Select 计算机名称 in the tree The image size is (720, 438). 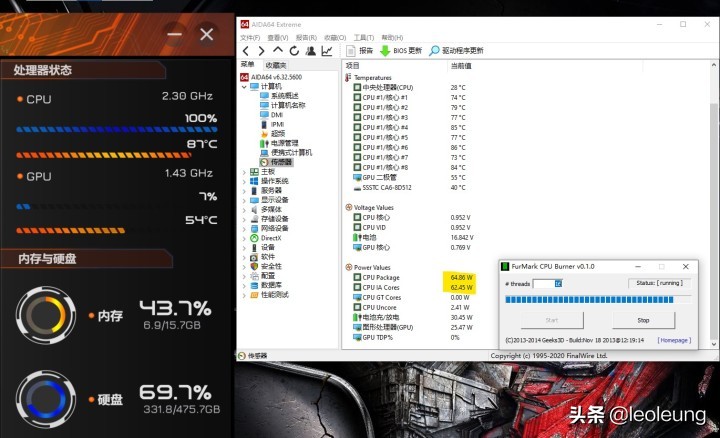click(282, 105)
